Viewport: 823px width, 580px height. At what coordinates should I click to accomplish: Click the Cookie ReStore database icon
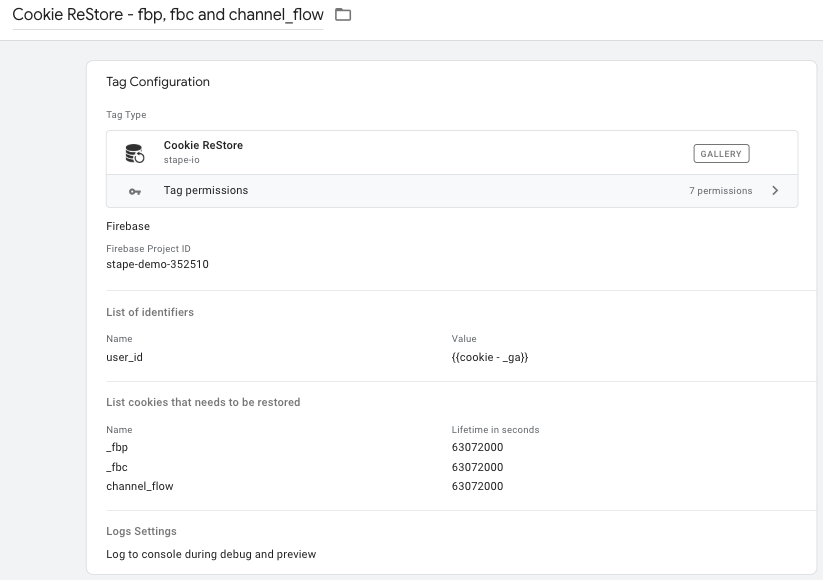click(x=135, y=153)
